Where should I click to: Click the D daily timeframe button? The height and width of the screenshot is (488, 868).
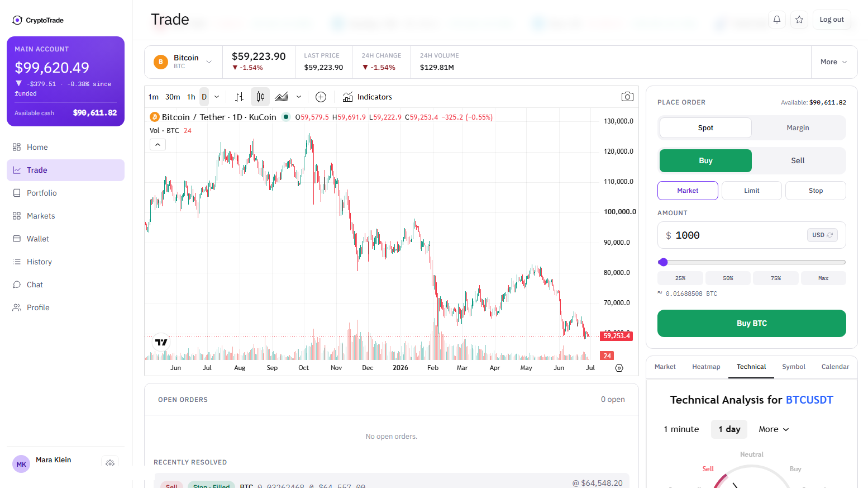(204, 97)
